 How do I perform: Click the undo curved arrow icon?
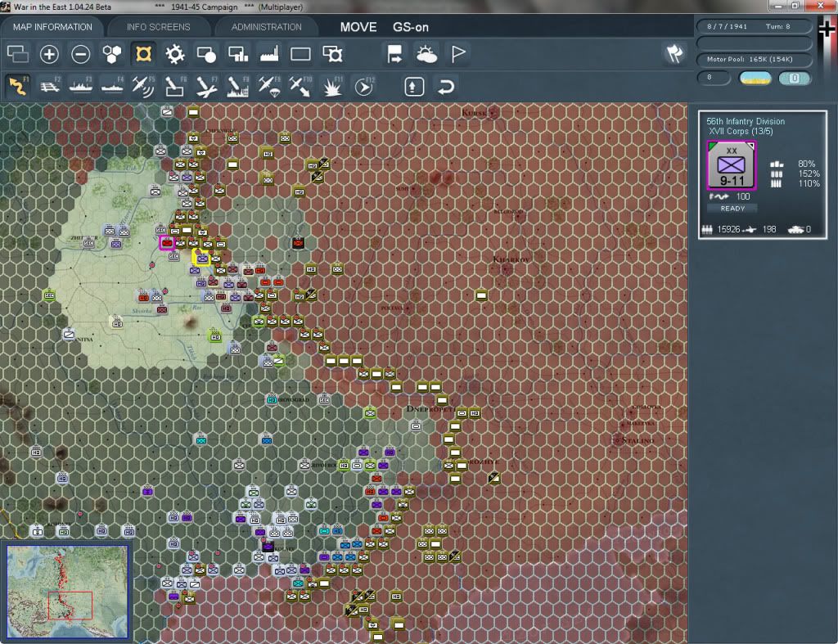tap(446, 87)
